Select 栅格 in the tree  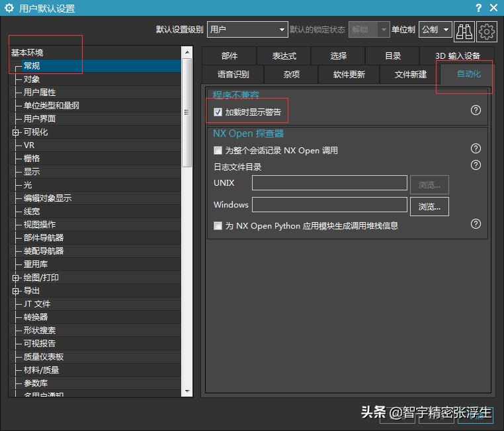tap(32, 159)
